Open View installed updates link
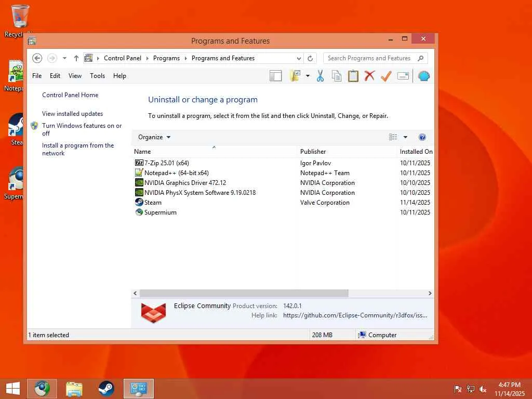532x399 pixels. [x=72, y=114]
